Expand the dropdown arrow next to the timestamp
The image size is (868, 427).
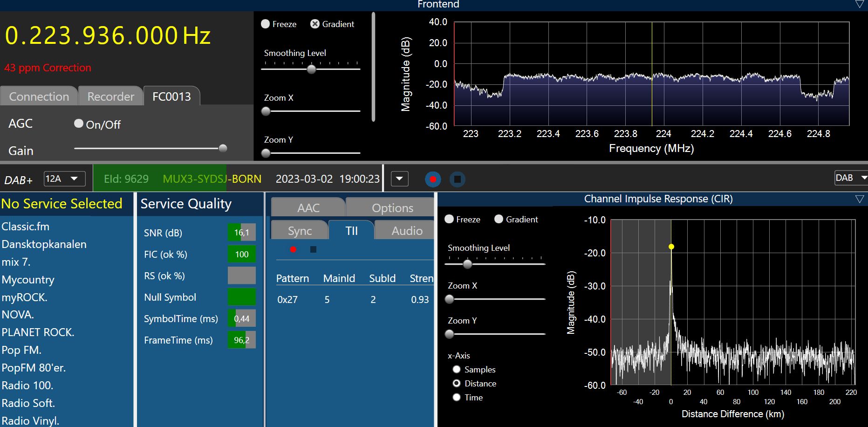[x=399, y=179]
